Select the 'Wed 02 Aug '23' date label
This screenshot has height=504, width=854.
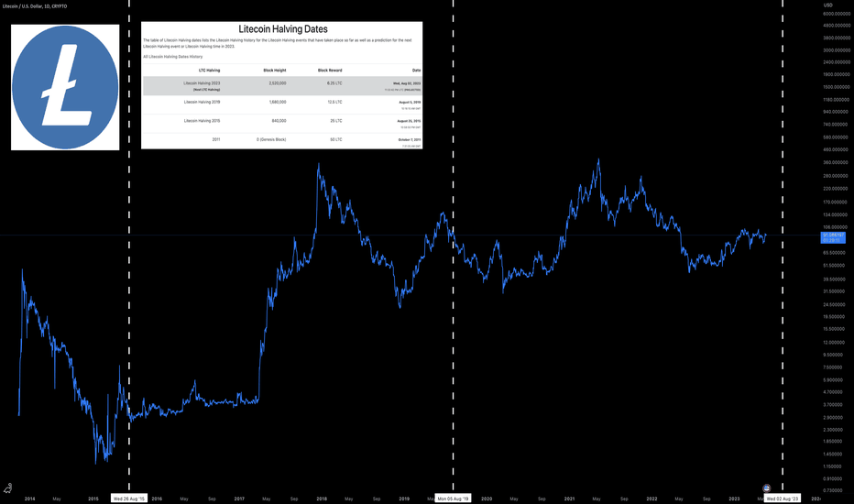tap(783, 499)
